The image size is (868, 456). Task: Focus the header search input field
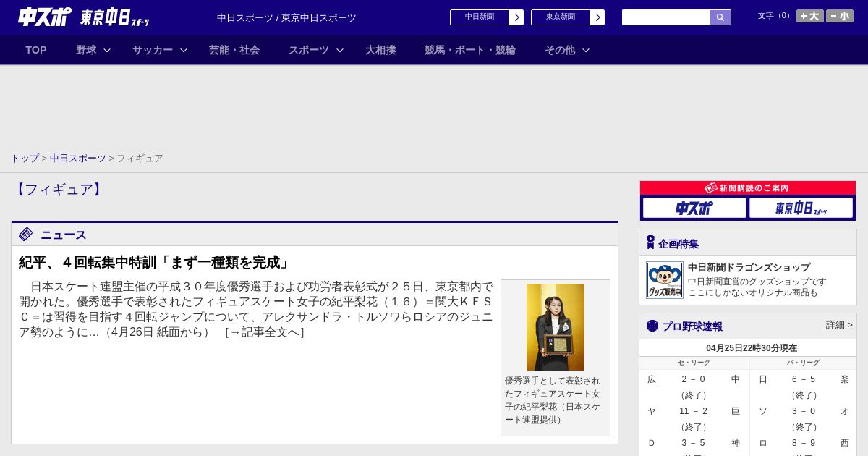pyautogui.click(x=666, y=17)
